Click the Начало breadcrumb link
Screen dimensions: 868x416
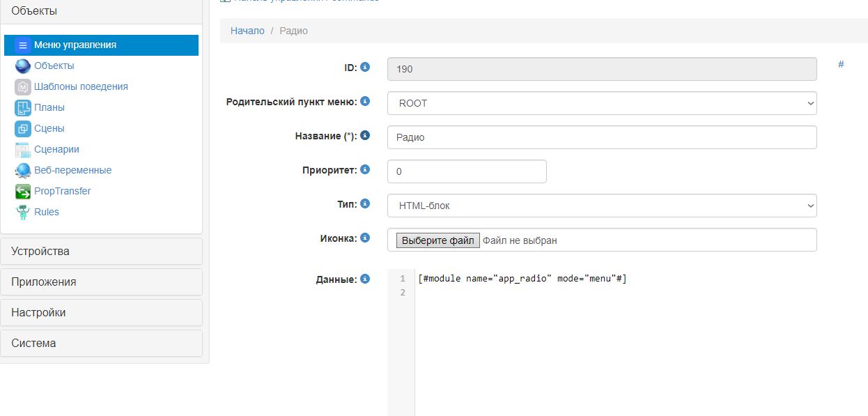247,31
